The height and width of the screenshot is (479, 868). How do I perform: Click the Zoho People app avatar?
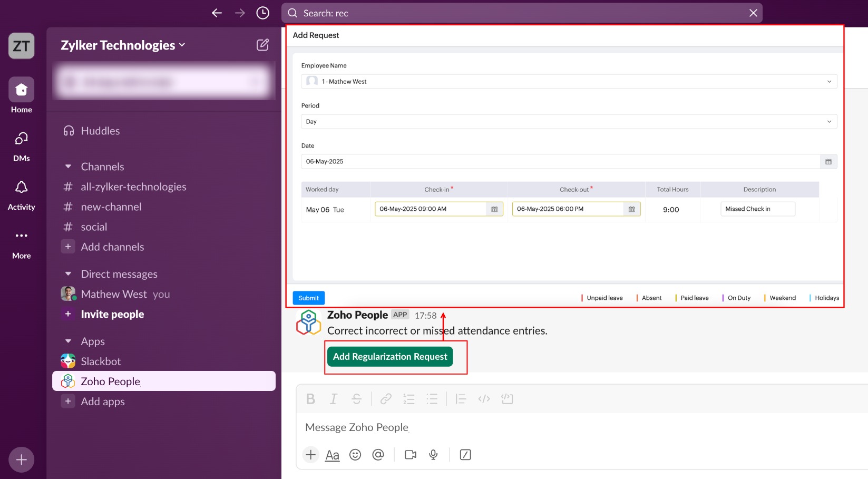[x=309, y=322]
